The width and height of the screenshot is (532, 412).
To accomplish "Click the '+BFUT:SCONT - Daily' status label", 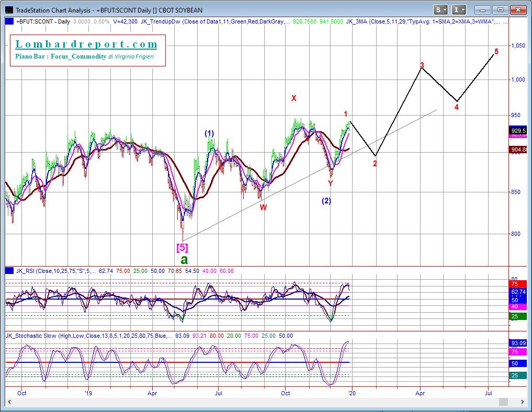I will coord(43,21).
